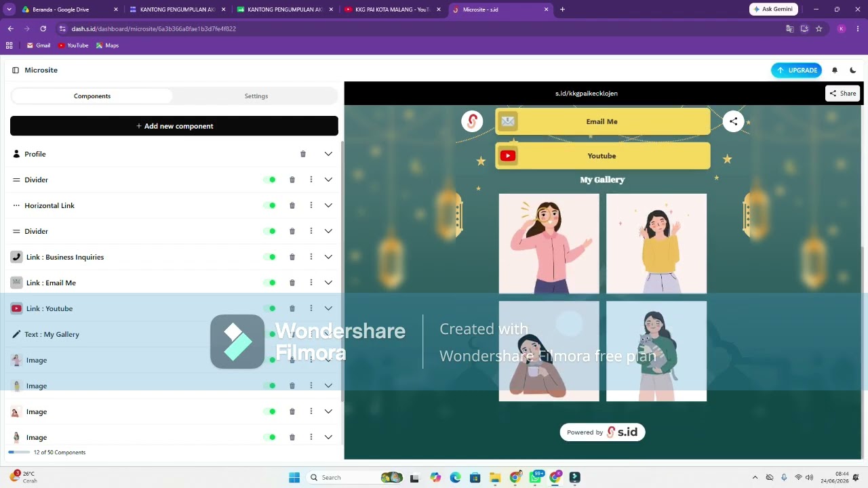Switch to dark mode with moon icon

pos(853,70)
